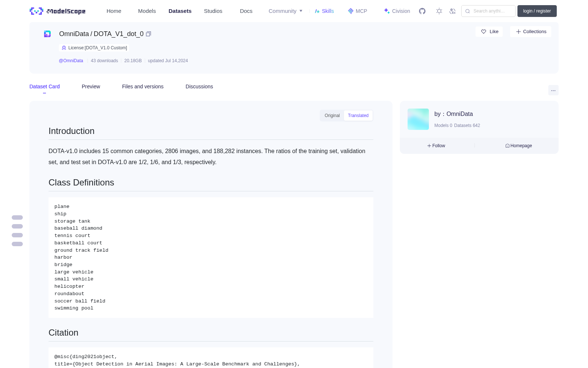Click the Models 0 count

point(443,125)
